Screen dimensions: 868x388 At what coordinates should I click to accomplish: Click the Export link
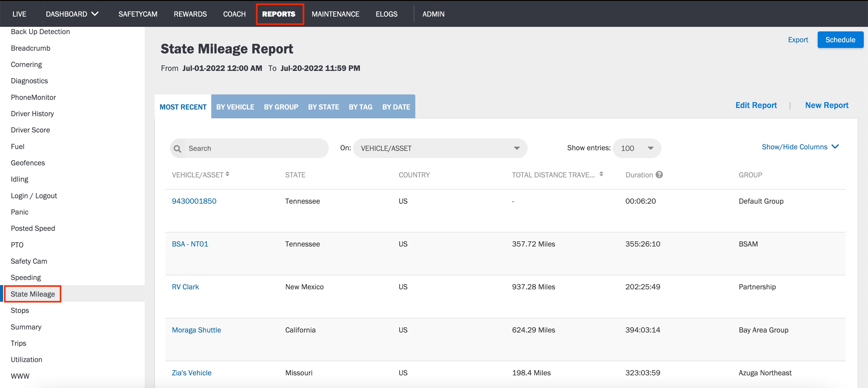(x=798, y=40)
